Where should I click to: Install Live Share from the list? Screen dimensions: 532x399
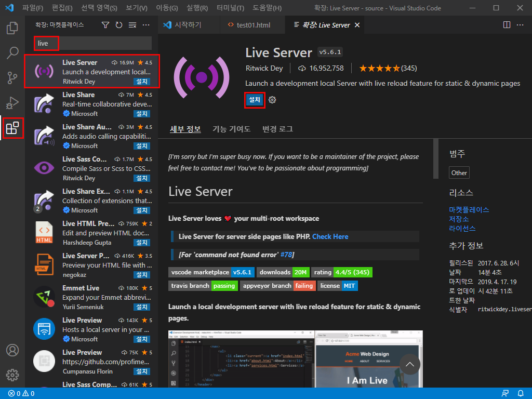[142, 114]
